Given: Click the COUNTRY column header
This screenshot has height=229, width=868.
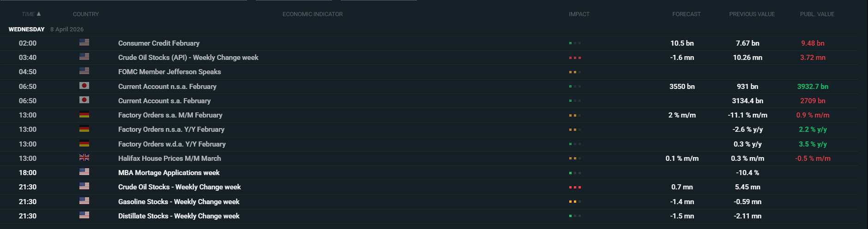Looking at the screenshot, I should point(86,14).
